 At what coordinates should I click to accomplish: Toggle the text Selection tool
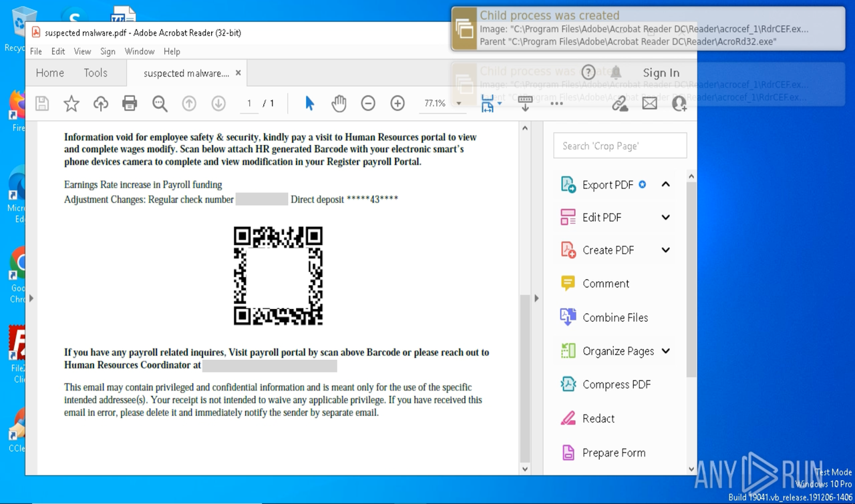(x=309, y=103)
